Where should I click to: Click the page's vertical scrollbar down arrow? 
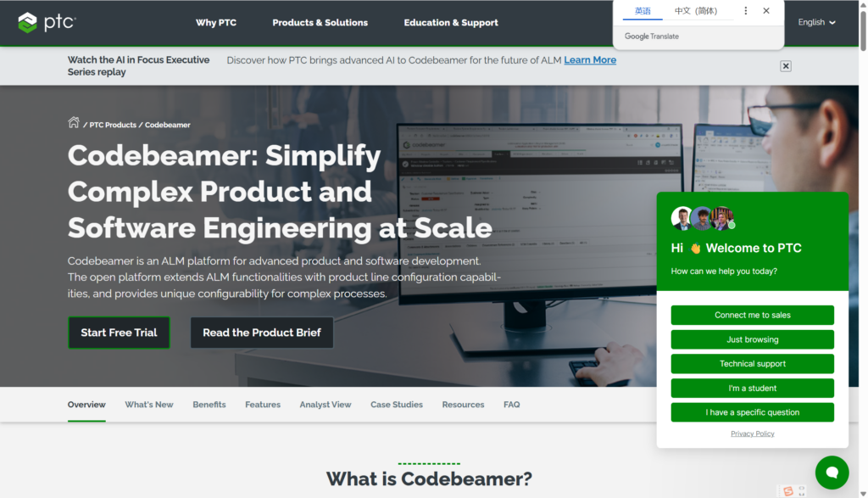[863, 493]
